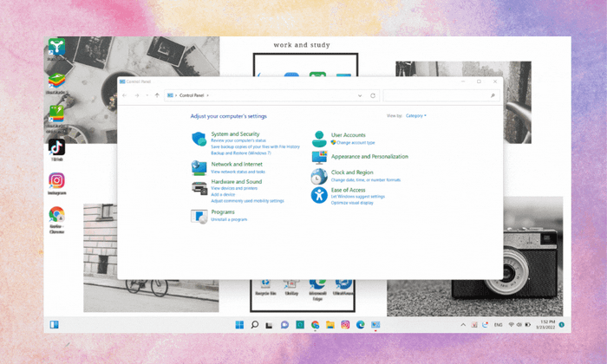Click View network status and tasks

click(x=238, y=172)
